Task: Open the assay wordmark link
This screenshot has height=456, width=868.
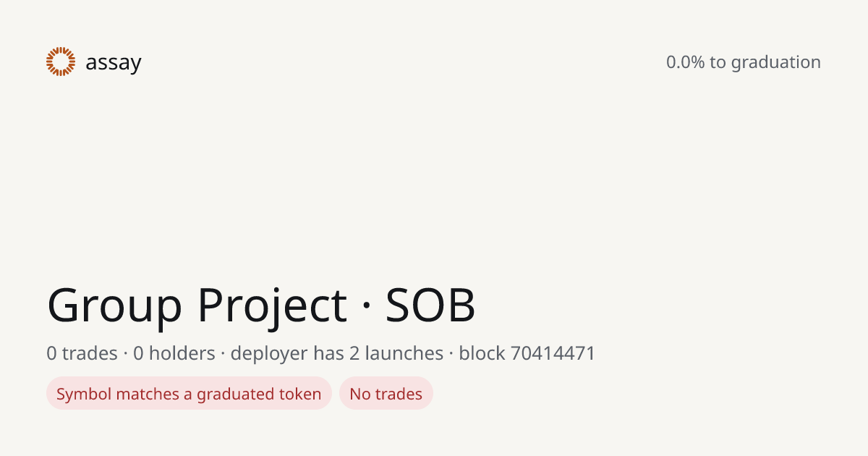Action: click(113, 63)
